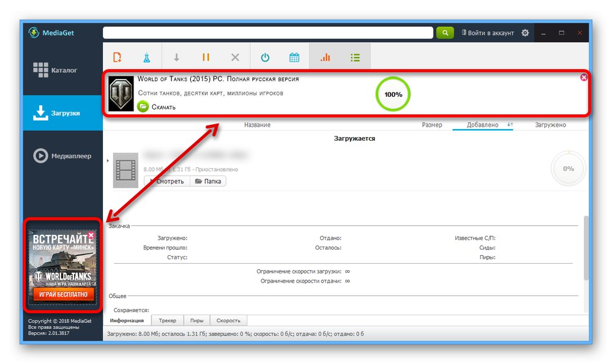Image resolution: width=612 pixels, height=364 pixels.
Task: Click the green search button
Action: coord(445,33)
